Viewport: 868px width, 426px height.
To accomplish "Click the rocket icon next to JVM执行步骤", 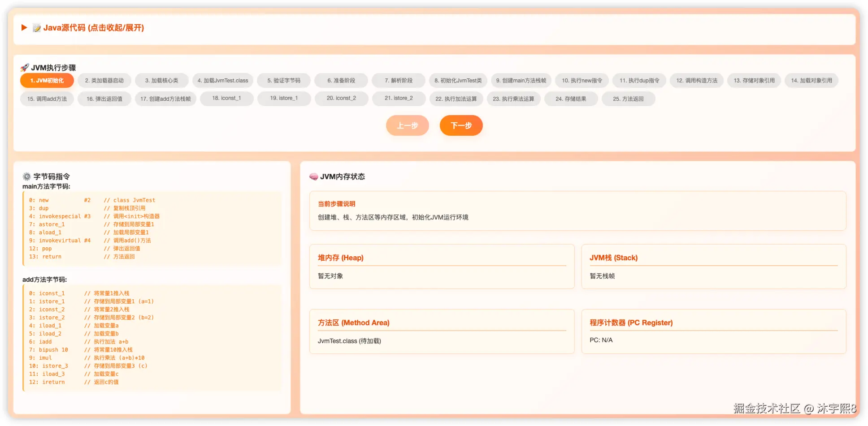I will [x=25, y=68].
